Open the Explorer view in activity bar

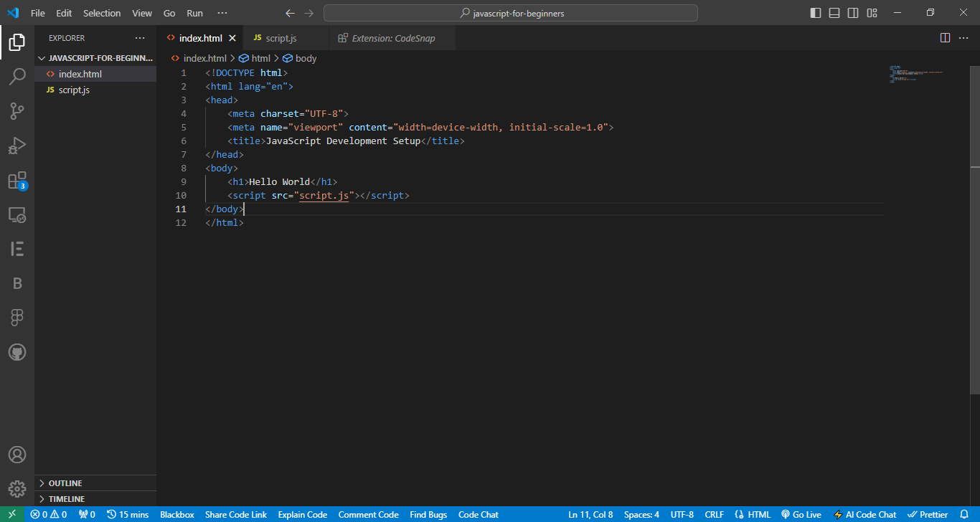[x=17, y=42]
